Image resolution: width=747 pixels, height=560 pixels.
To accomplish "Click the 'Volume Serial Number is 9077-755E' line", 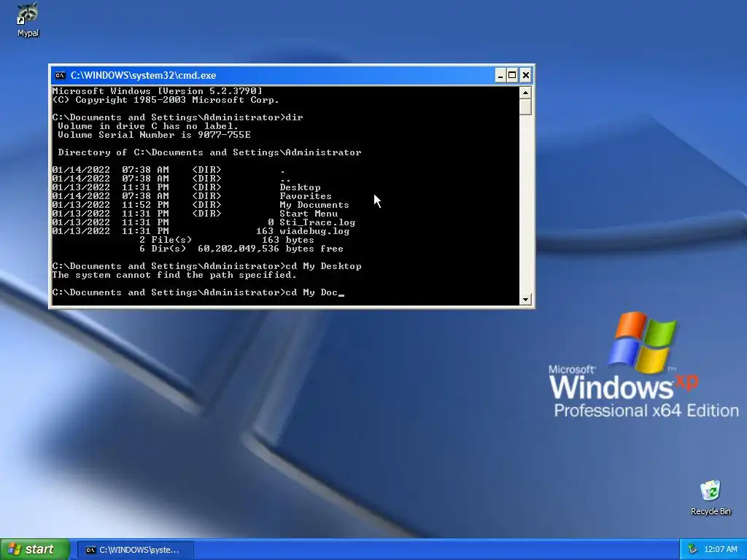I will pos(155,135).
